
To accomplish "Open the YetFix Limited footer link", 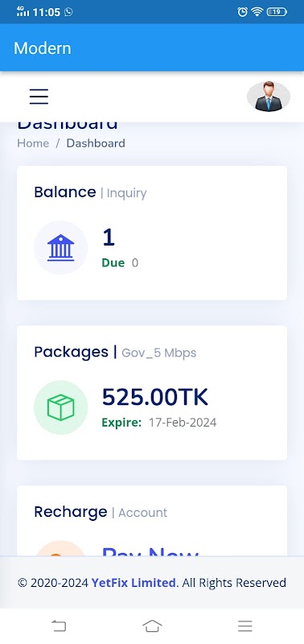I will tap(134, 582).
